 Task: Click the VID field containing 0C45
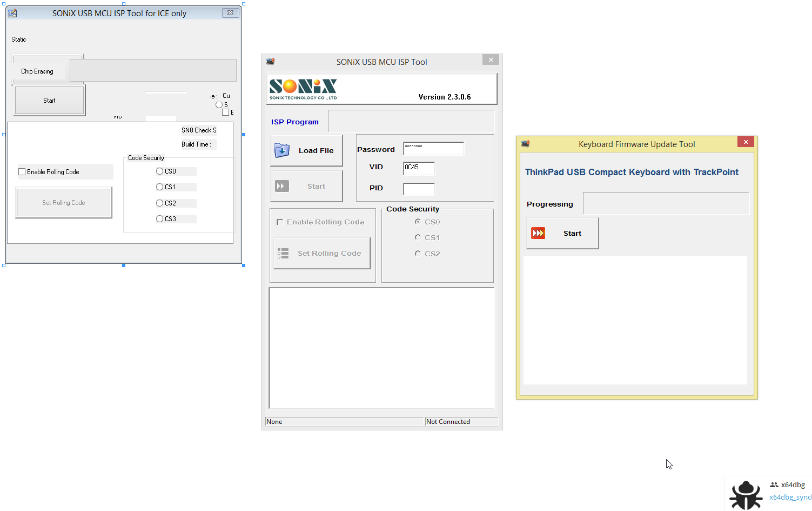tap(419, 168)
